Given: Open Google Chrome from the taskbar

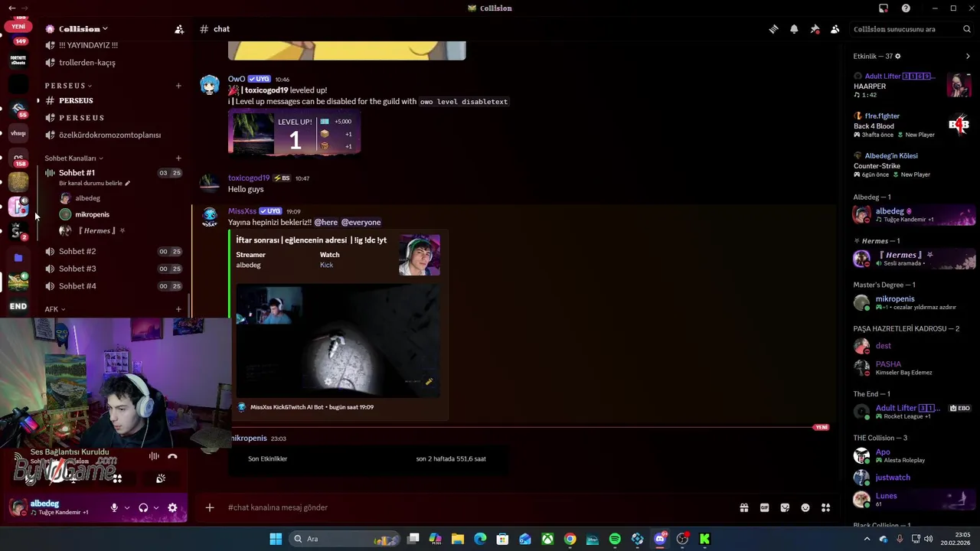Looking at the screenshot, I should click(x=570, y=539).
